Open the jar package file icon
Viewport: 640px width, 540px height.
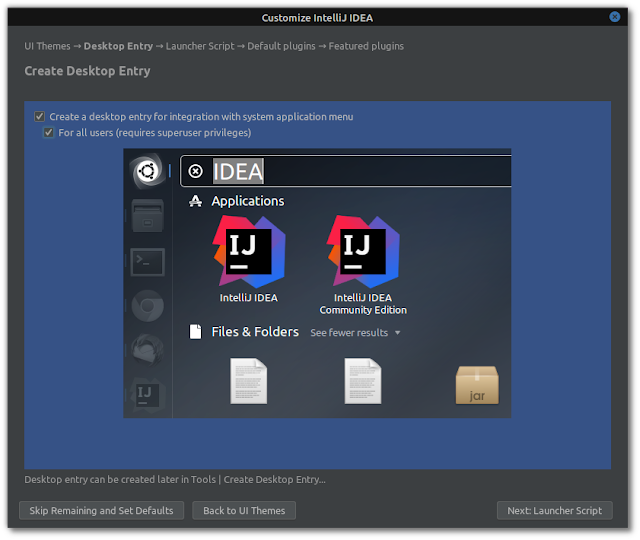coord(477,385)
